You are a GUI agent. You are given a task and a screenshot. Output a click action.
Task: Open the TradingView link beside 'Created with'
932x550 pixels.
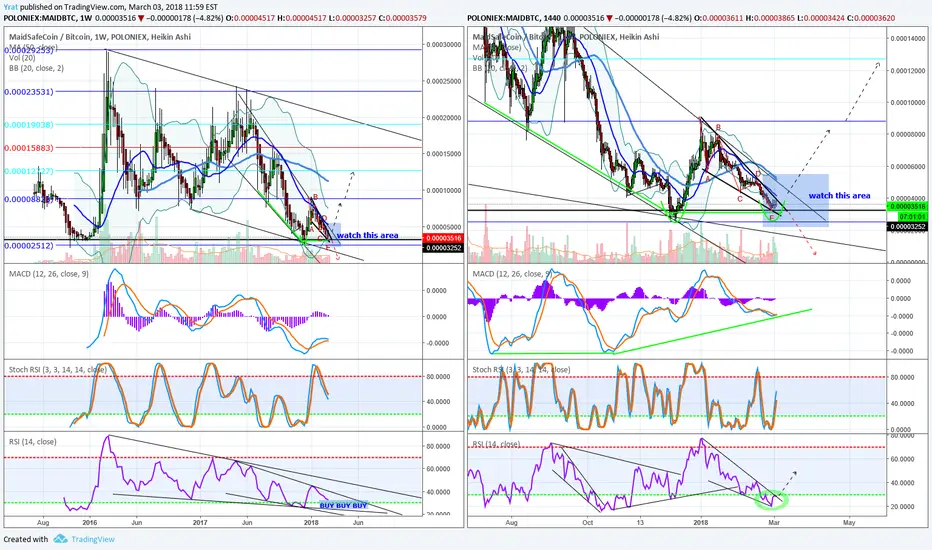tap(93, 539)
